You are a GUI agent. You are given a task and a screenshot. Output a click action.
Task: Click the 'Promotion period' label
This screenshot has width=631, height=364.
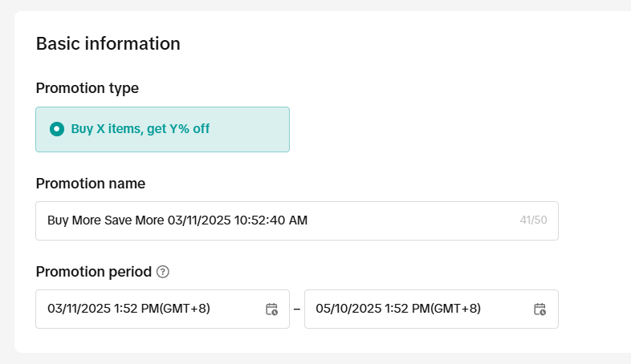click(x=94, y=272)
